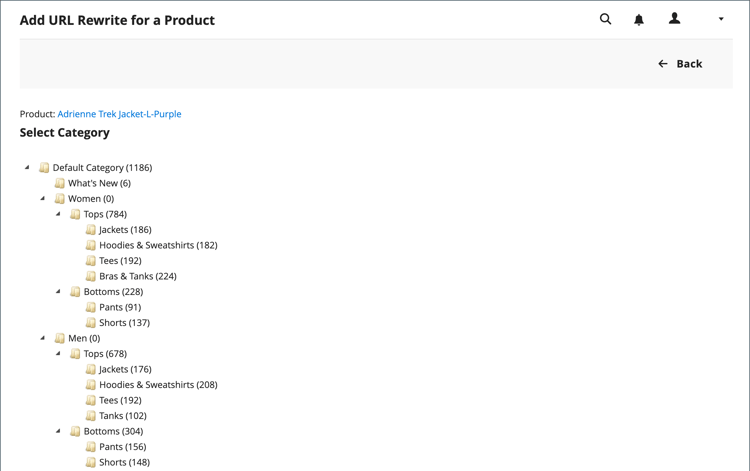Screen dimensions: 750x471
Task: Click the Back button
Action: tap(680, 64)
